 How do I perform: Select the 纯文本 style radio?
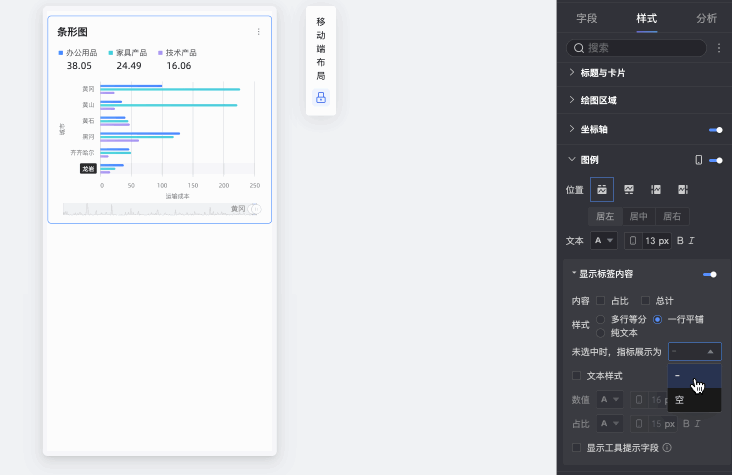point(601,333)
